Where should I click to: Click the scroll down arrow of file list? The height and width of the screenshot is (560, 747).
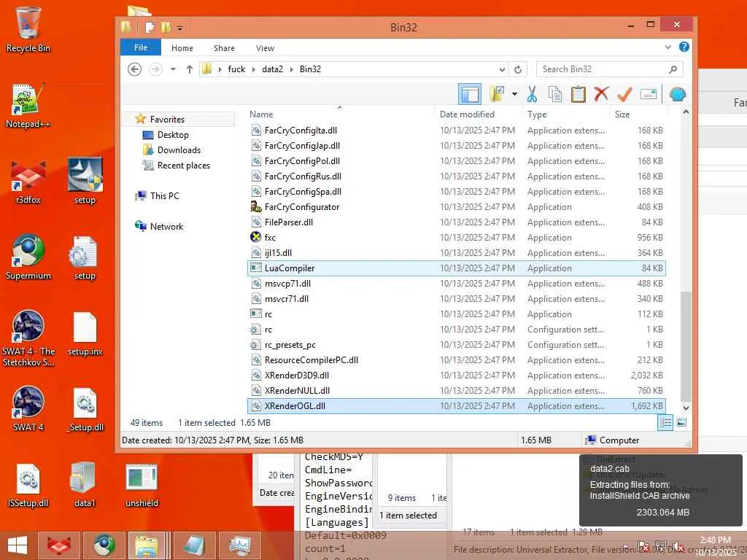click(x=686, y=408)
